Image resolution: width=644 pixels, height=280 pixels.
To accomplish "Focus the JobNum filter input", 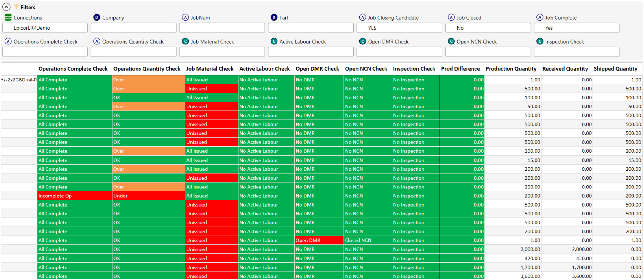I will pyautogui.click(x=222, y=28).
